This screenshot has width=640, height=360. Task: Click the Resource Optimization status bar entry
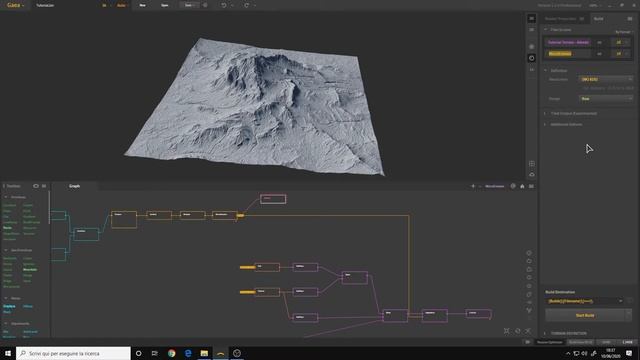pyautogui.click(x=549, y=342)
